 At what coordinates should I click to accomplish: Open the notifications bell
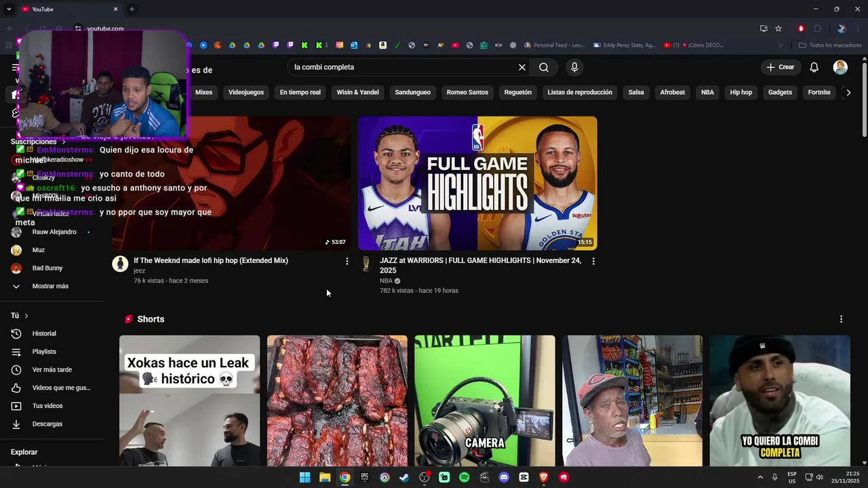(814, 67)
